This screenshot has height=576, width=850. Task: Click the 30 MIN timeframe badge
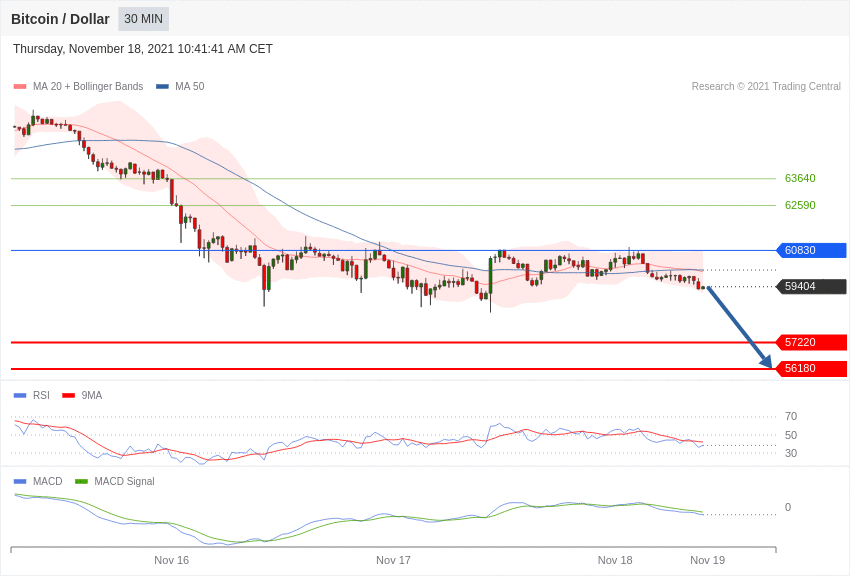144,19
